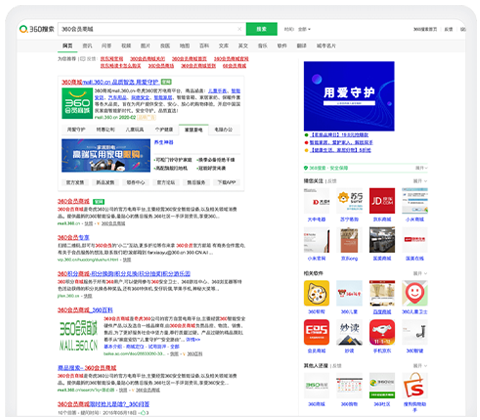480x420 pixels.
Task: Switch to the 翻译 search tab
Action: [302, 46]
